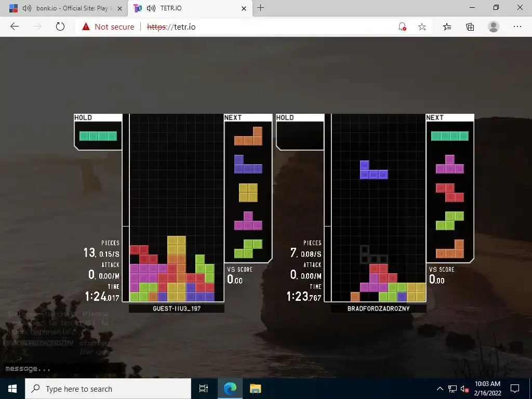Mute audio on the TETR.IO tab
This screenshot has width=532, height=399.
[151, 8]
